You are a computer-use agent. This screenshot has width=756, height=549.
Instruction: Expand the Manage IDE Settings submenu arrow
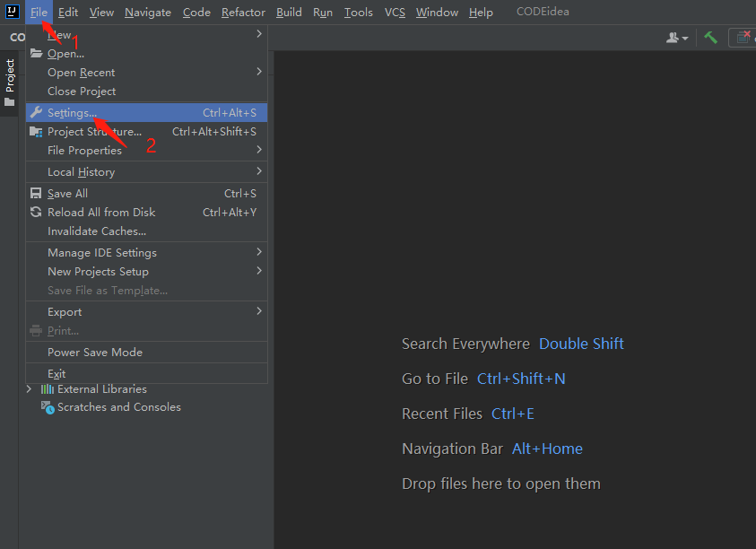(x=259, y=251)
